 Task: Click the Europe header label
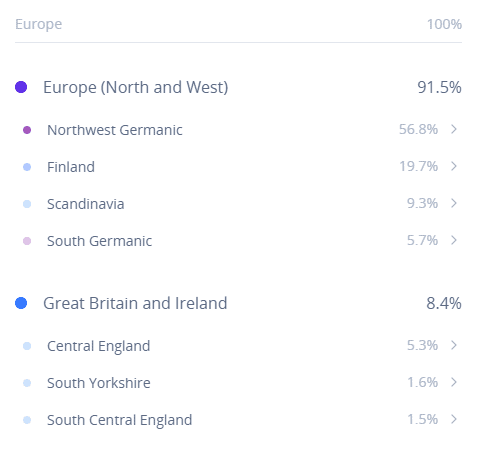[39, 24]
